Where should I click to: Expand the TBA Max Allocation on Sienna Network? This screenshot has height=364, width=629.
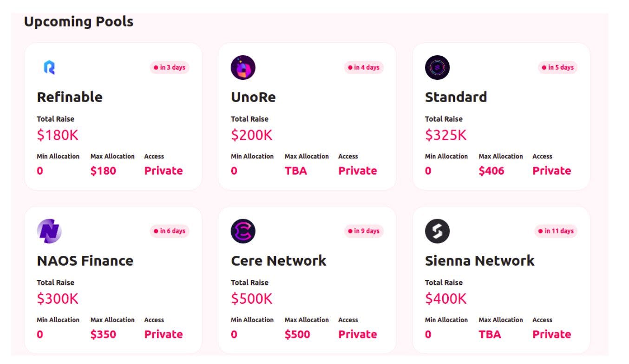490,334
